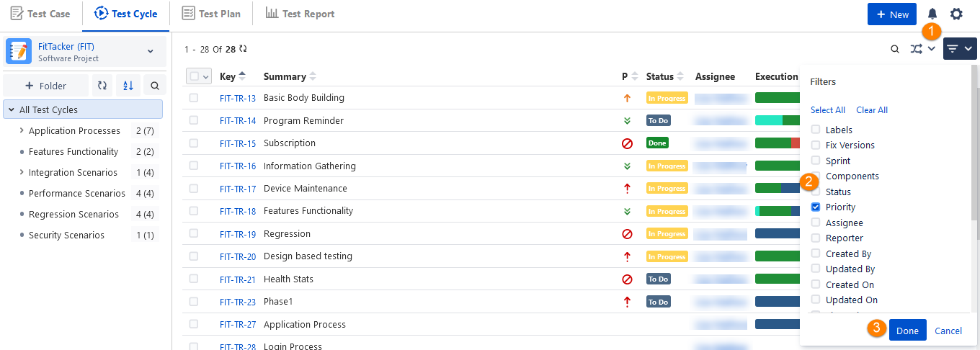Click execution progress bar for FIT-TR-19
This screenshot has width=980, height=350.
(778, 233)
